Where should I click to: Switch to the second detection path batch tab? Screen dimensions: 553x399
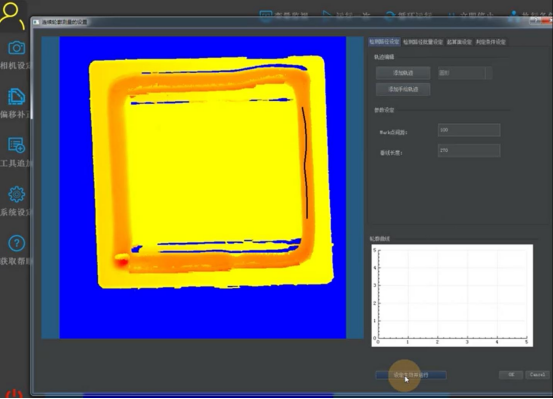click(423, 42)
